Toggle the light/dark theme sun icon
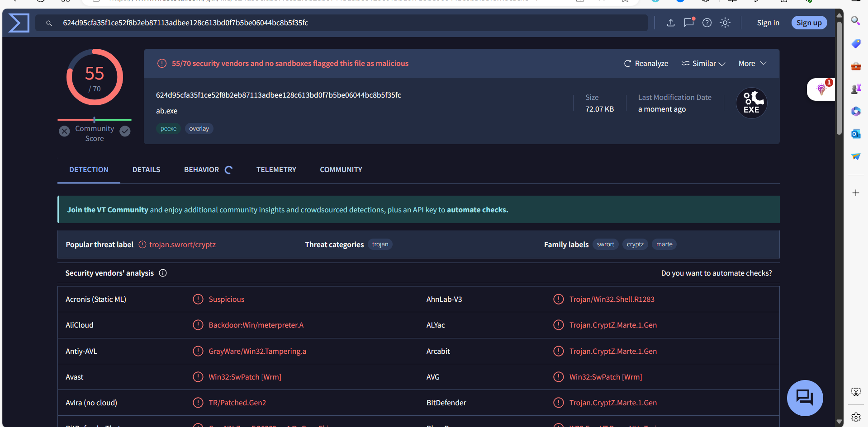The image size is (868, 427). pos(725,23)
